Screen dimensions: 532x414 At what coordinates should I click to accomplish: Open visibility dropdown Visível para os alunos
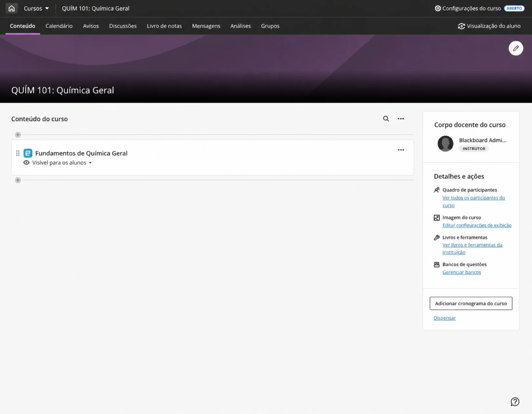click(58, 163)
